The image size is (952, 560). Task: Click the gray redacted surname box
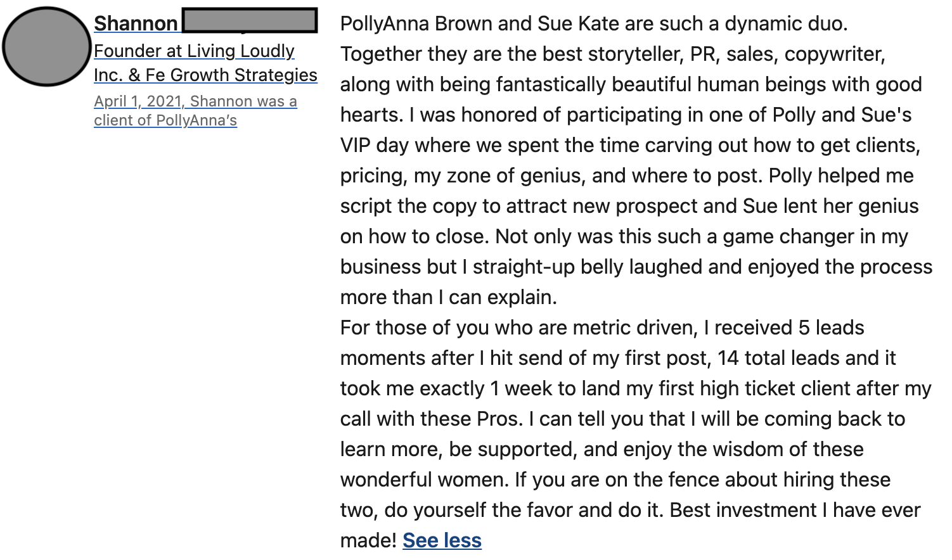tap(250, 20)
